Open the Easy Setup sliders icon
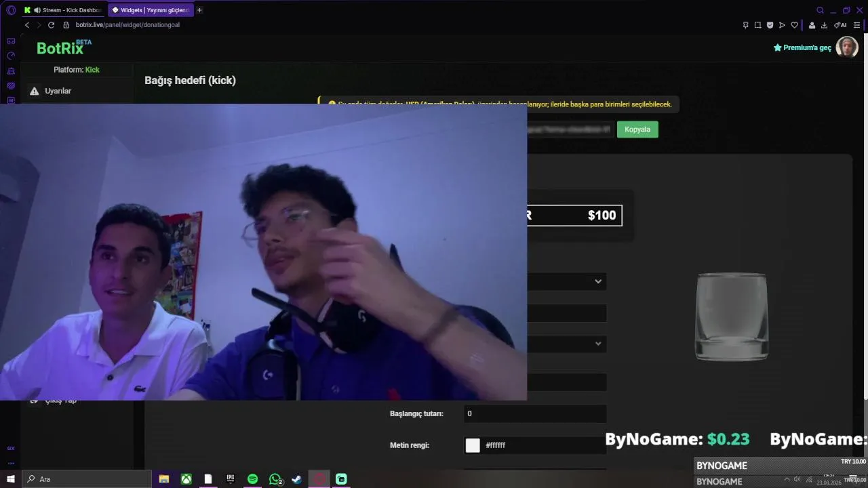Screen dimensions: 868x488 tap(856, 25)
